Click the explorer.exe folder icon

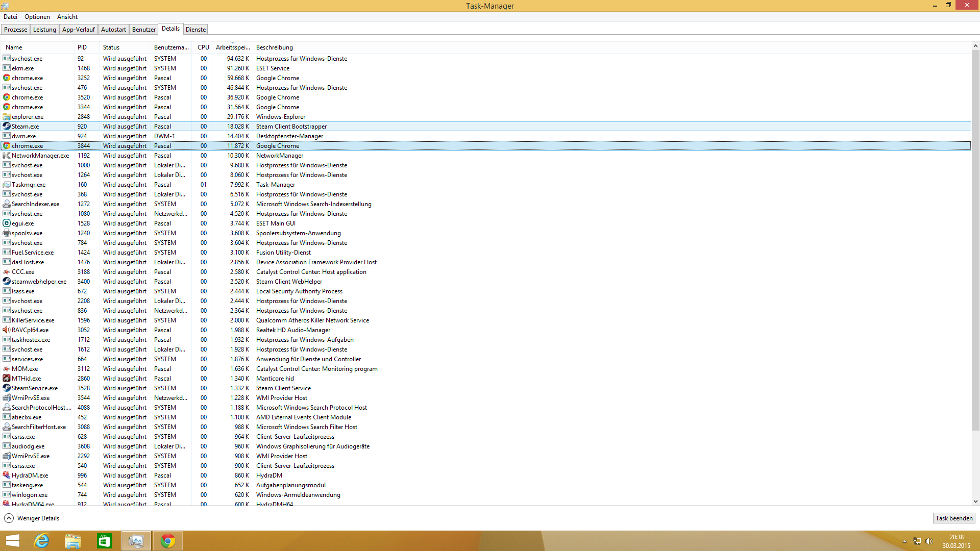pos(7,116)
